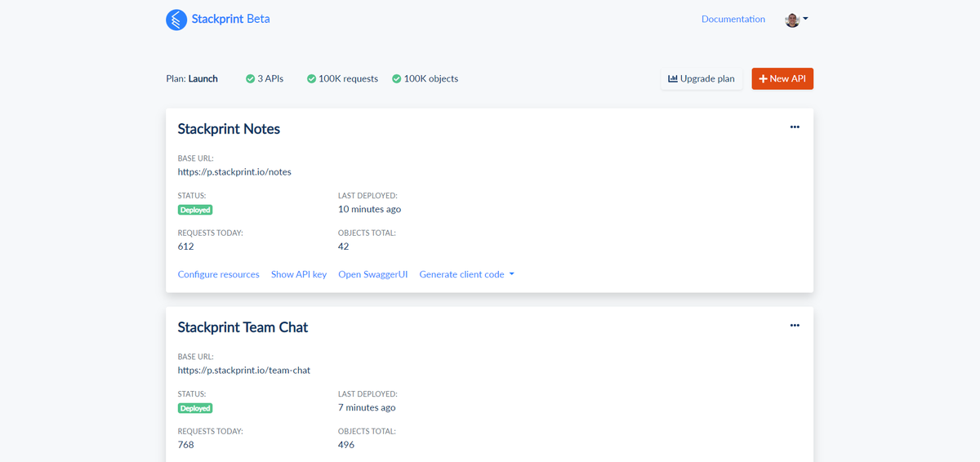This screenshot has width=980, height=462.
Task: Click the Upgrade plan button
Action: [x=702, y=78]
